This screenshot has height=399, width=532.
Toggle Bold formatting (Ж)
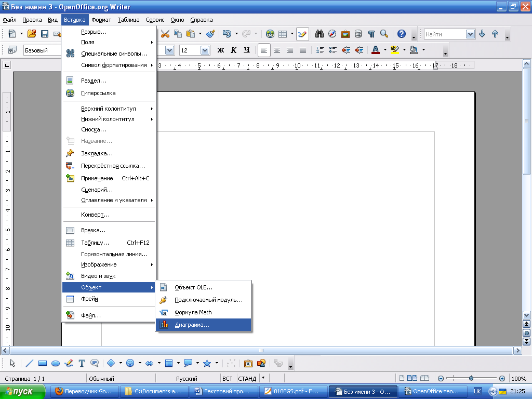pos(220,50)
